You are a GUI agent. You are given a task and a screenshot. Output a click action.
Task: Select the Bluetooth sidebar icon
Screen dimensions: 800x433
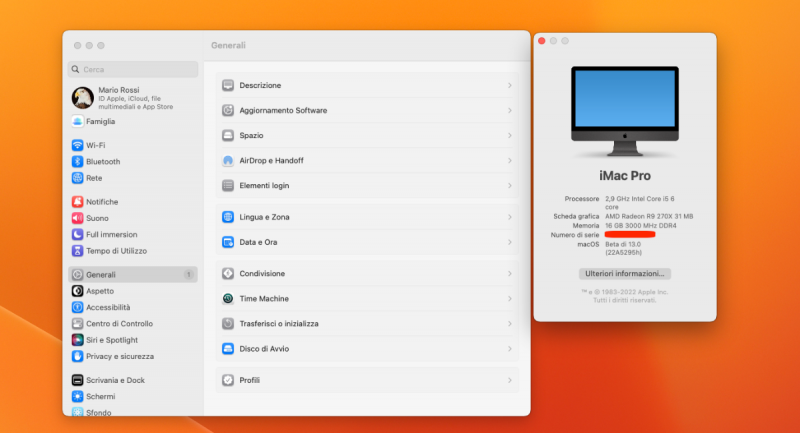pos(77,162)
